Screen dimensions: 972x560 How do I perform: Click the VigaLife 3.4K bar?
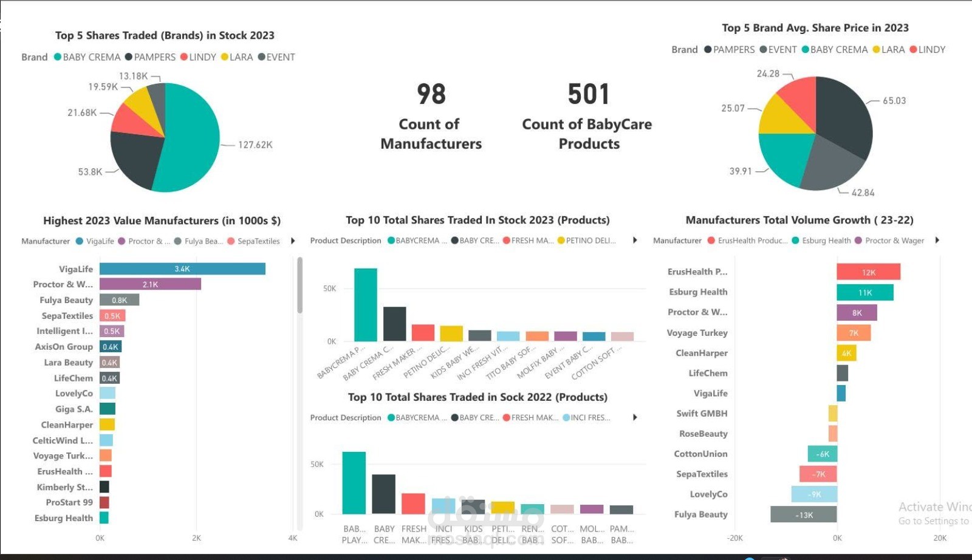coord(182,269)
